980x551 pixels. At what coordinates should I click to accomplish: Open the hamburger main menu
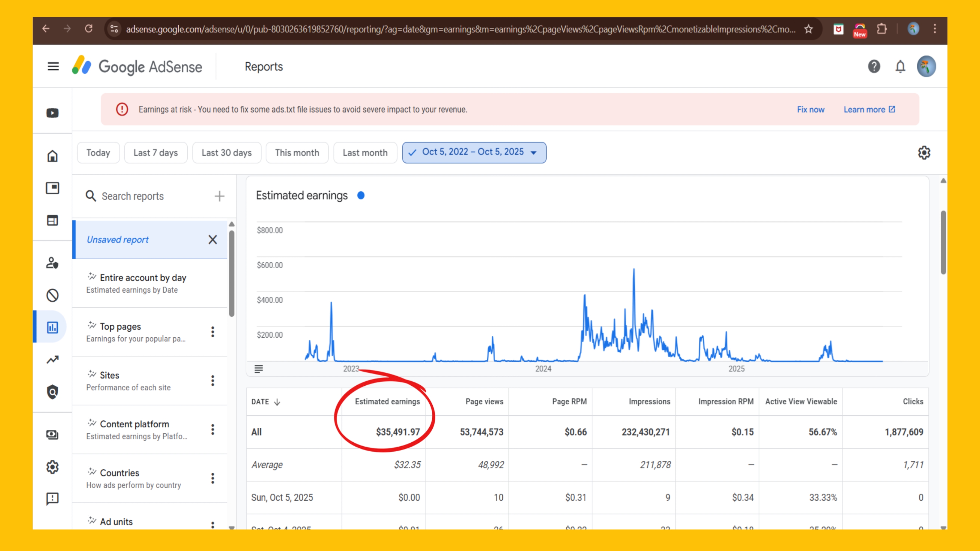pyautogui.click(x=53, y=67)
